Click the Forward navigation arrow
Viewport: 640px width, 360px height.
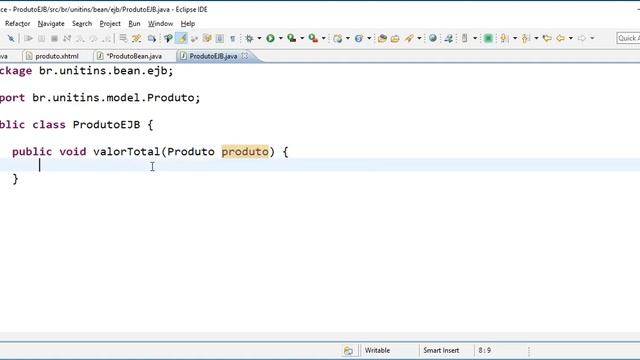[582, 38]
